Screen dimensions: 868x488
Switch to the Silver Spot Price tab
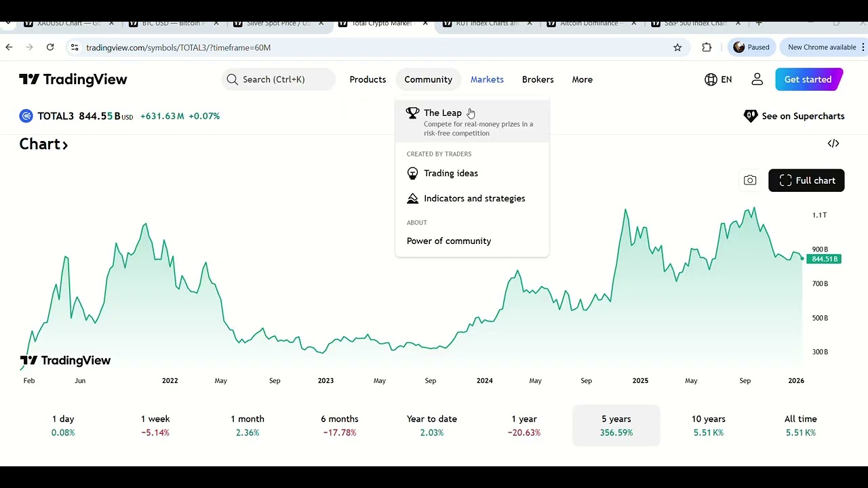click(x=277, y=23)
